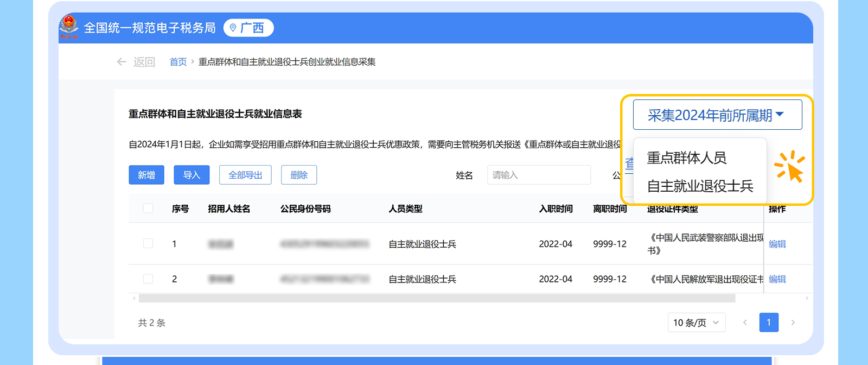Click the horizontal scrollbar left arrow

pyautogui.click(x=133, y=298)
